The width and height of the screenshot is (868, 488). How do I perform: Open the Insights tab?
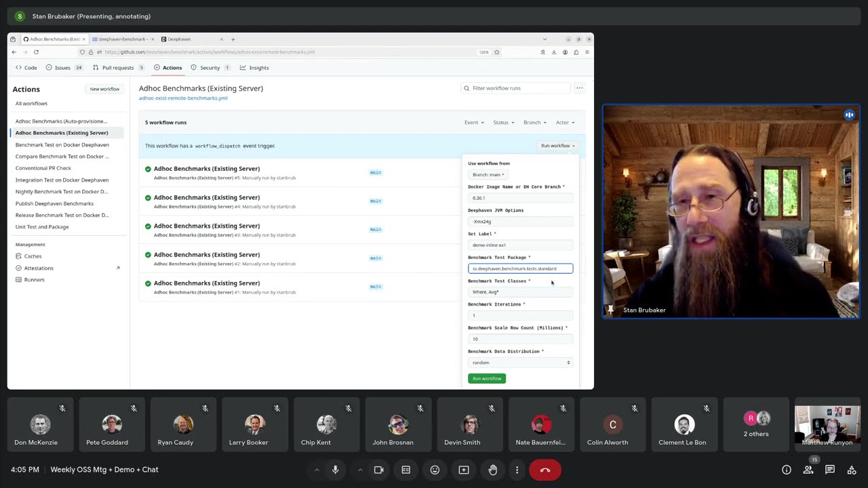click(x=254, y=68)
